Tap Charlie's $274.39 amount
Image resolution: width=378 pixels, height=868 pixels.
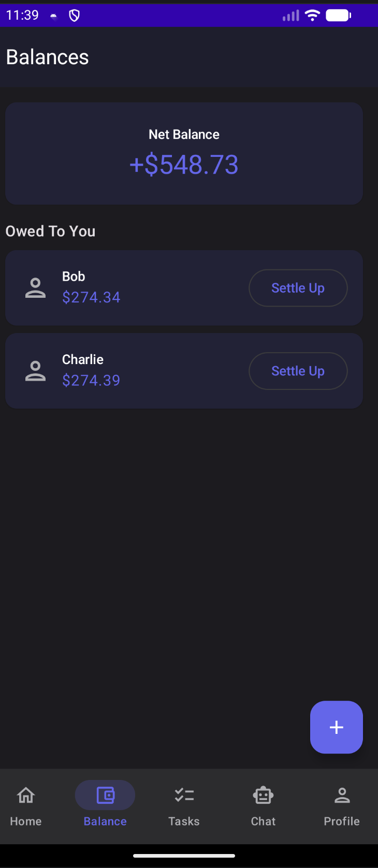pos(91,380)
